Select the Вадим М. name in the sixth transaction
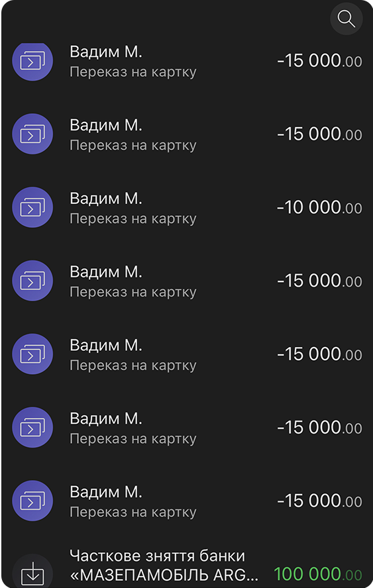Image resolution: width=373 pixels, height=588 pixels. tap(106, 418)
